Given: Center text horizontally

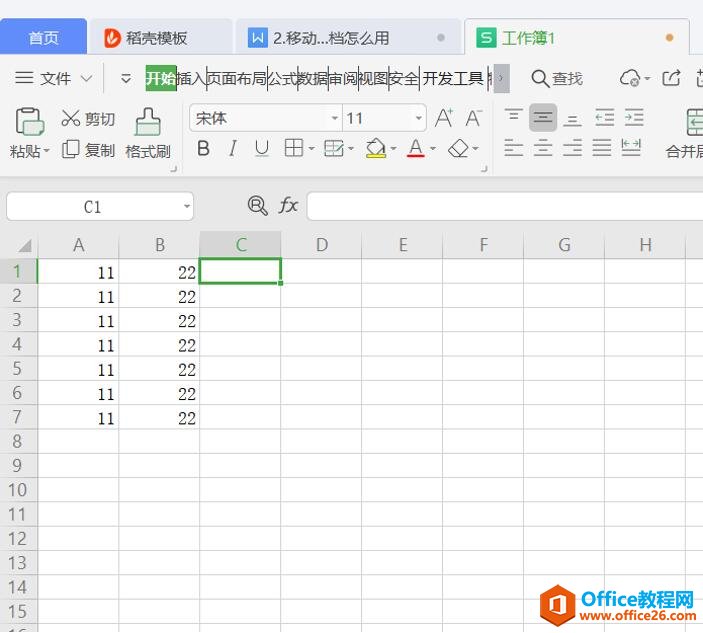Looking at the screenshot, I should point(543,148).
